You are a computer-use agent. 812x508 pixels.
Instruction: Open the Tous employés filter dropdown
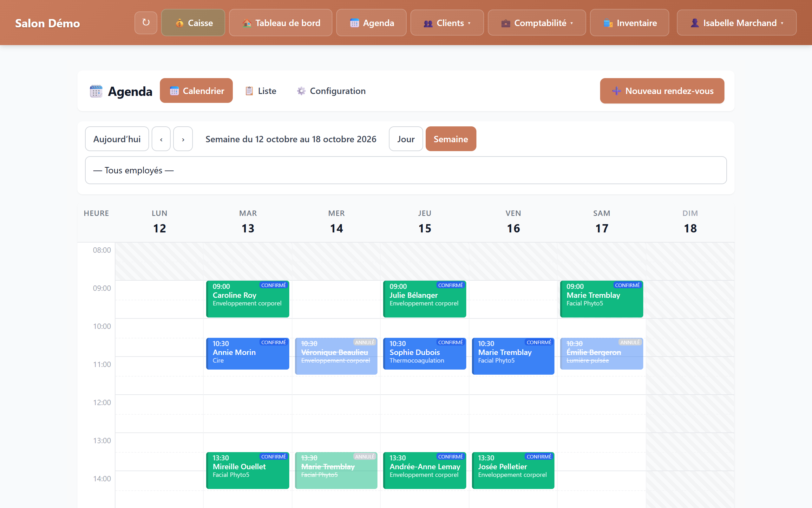pos(406,170)
